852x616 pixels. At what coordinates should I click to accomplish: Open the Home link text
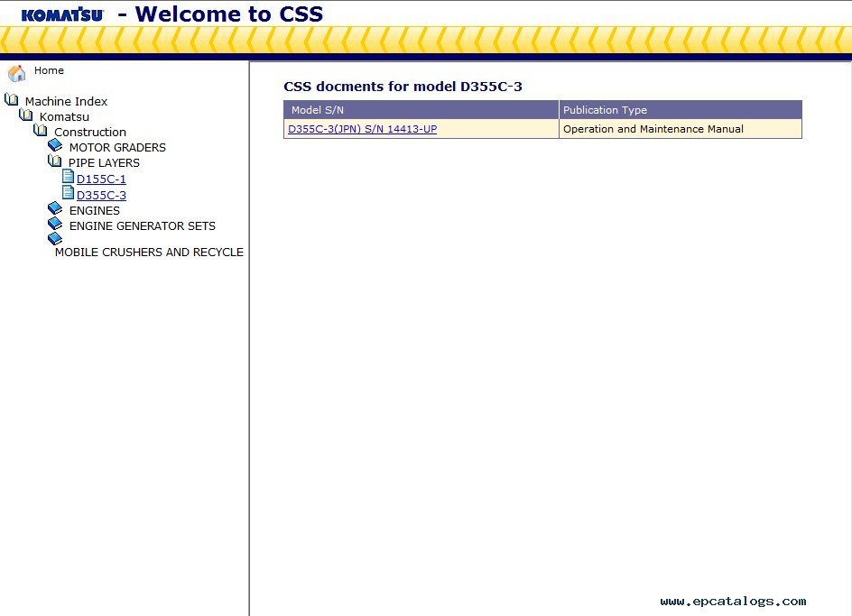coord(49,70)
